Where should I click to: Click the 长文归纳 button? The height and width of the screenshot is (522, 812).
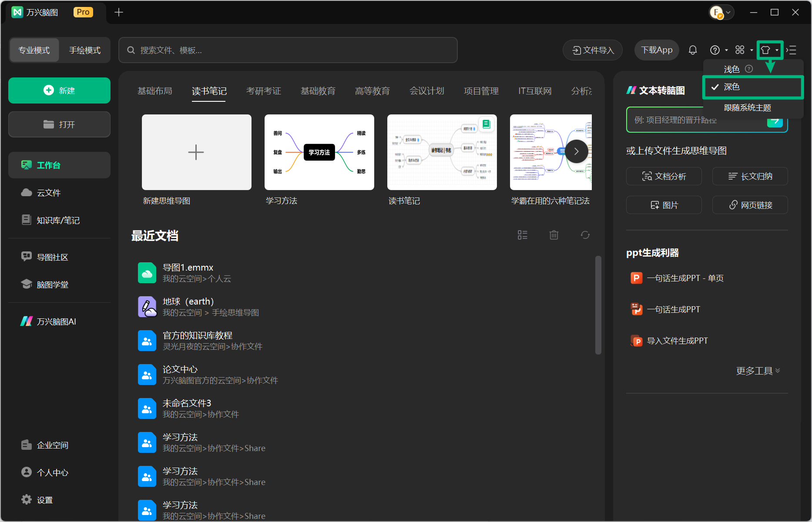[x=750, y=176]
